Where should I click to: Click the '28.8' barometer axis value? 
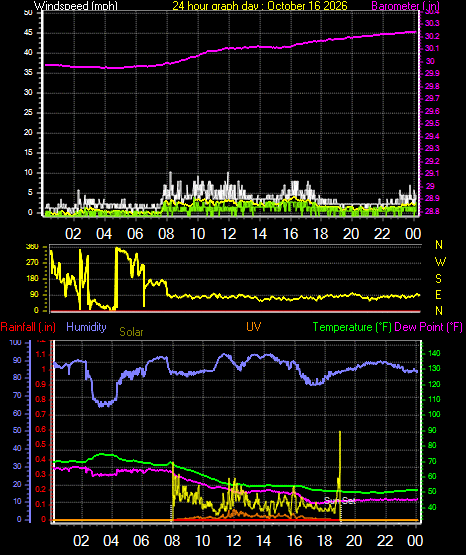coord(432,211)
